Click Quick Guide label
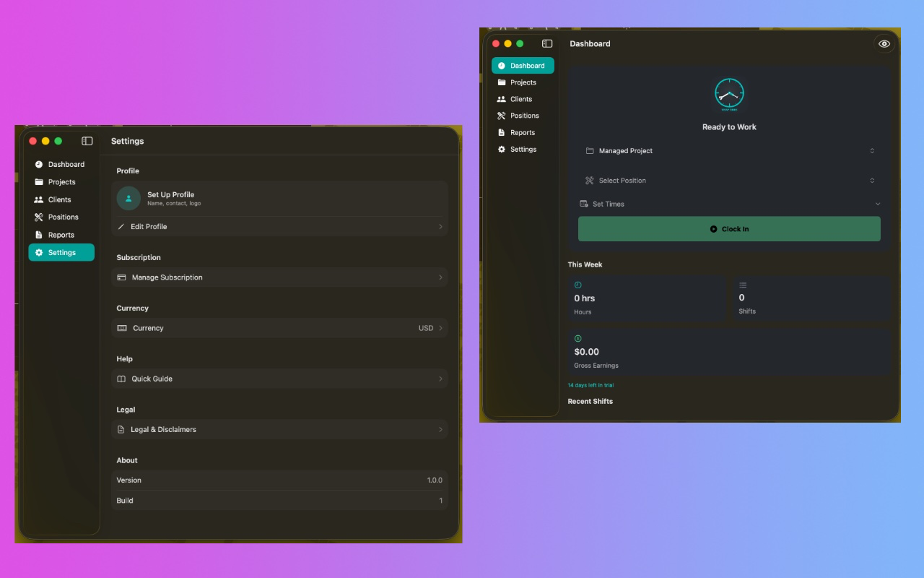 tap(152, 379)
